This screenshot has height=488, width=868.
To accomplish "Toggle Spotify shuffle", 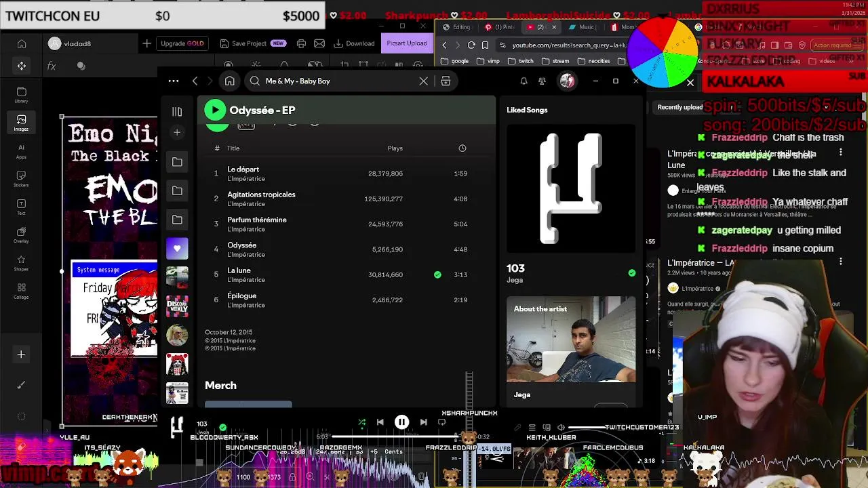I will point(361,422).
